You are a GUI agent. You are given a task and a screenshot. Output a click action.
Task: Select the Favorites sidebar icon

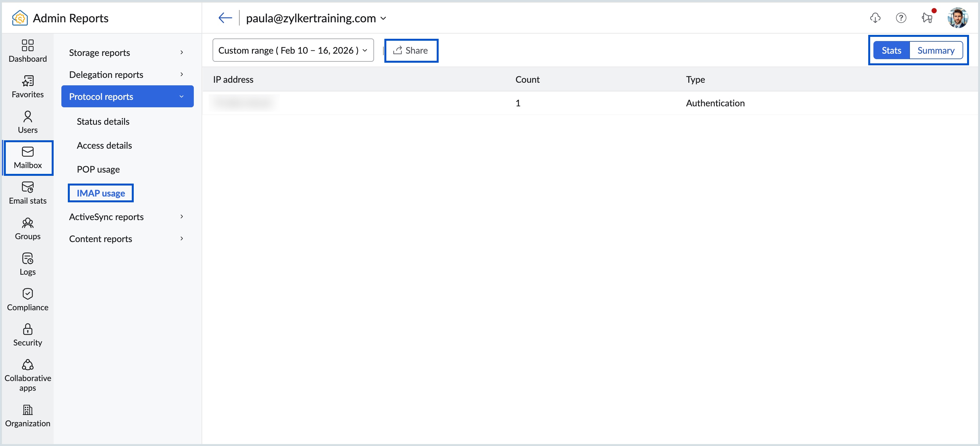(27, 87)
